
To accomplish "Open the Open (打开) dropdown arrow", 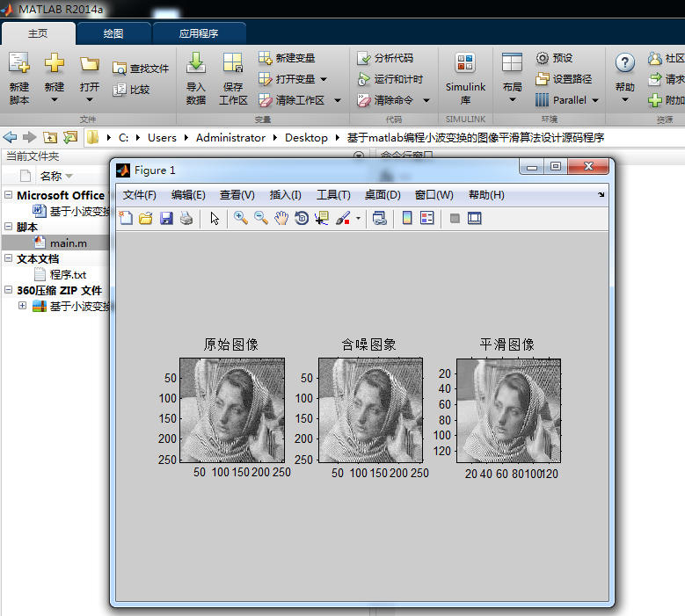I will pyautogui.click(x=90, y=100).
